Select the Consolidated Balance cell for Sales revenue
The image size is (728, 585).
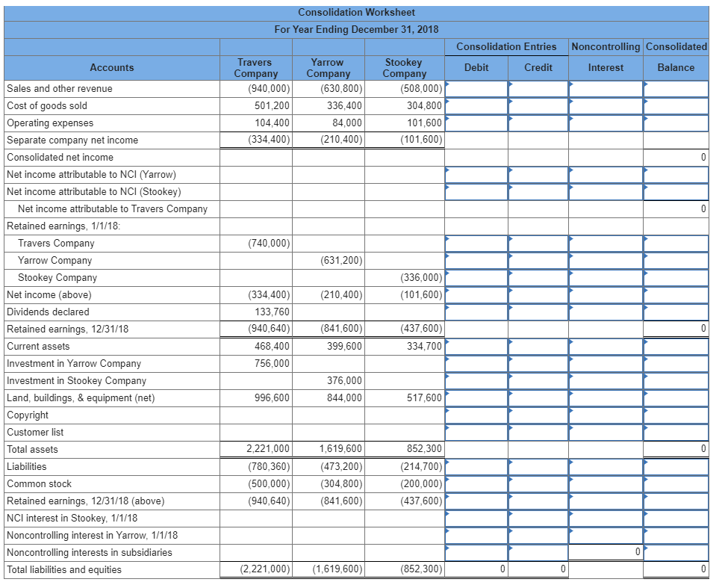pyautogui.click(x=677, y=88)
